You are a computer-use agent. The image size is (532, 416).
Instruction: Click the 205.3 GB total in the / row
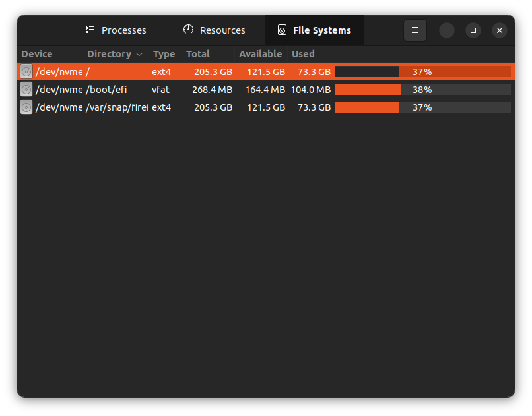pyautogui.click(x=213, y=72)
